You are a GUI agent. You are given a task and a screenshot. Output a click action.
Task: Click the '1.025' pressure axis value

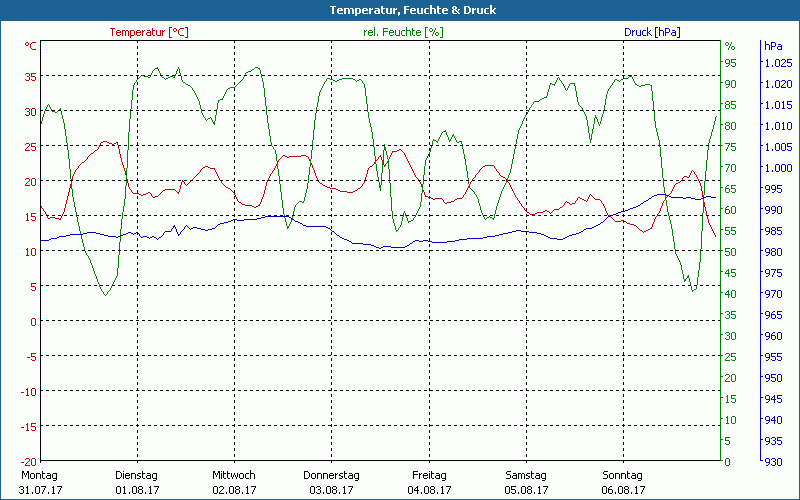coord(778,63)
